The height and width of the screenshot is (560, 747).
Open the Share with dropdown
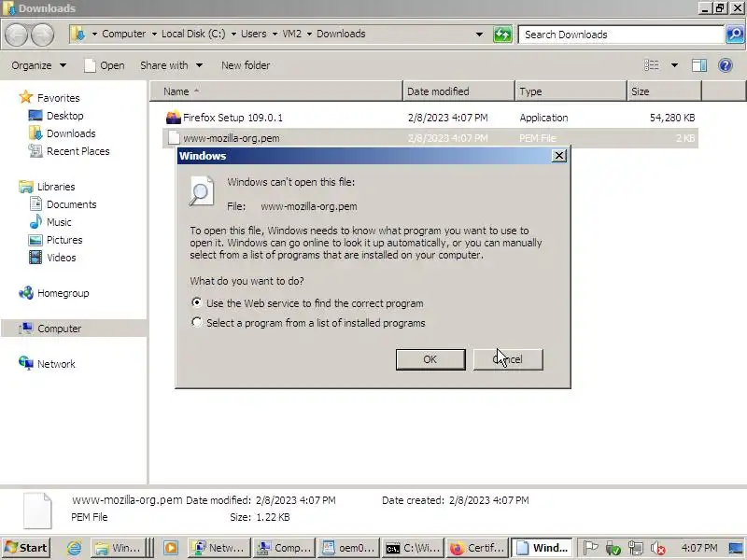click(172, 65)
